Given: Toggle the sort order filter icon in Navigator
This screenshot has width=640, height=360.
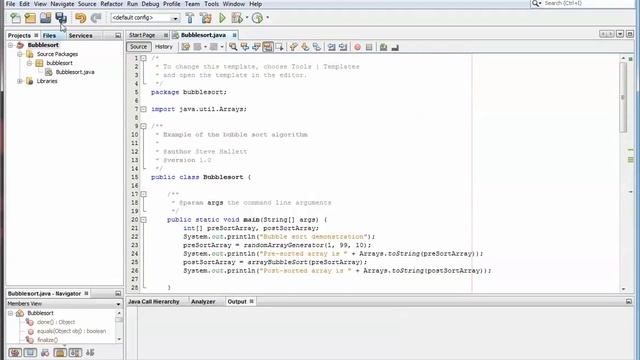Looking at the screenshot, I should 90,353.
